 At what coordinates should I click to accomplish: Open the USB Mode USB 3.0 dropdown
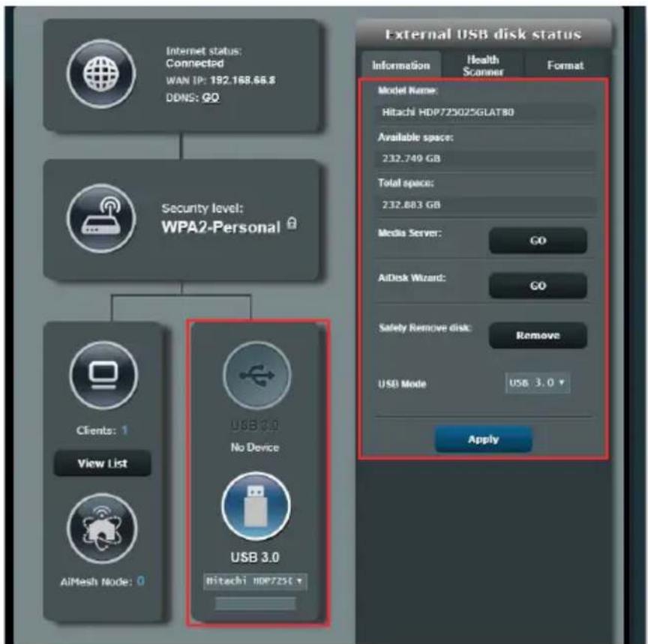click(537, 383)
